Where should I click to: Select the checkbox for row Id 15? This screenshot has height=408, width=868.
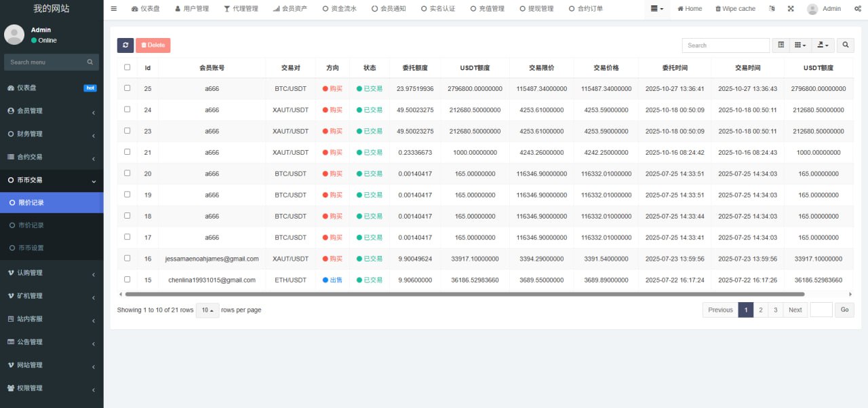tap(127, 279)
